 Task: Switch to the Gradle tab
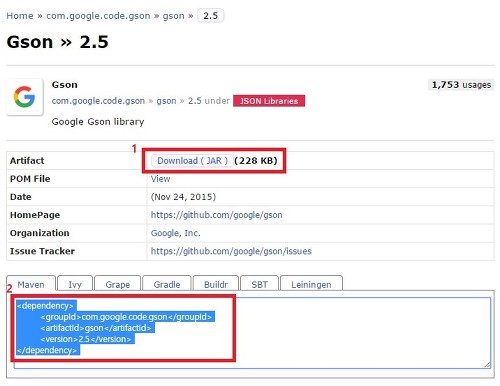(167, 284)
